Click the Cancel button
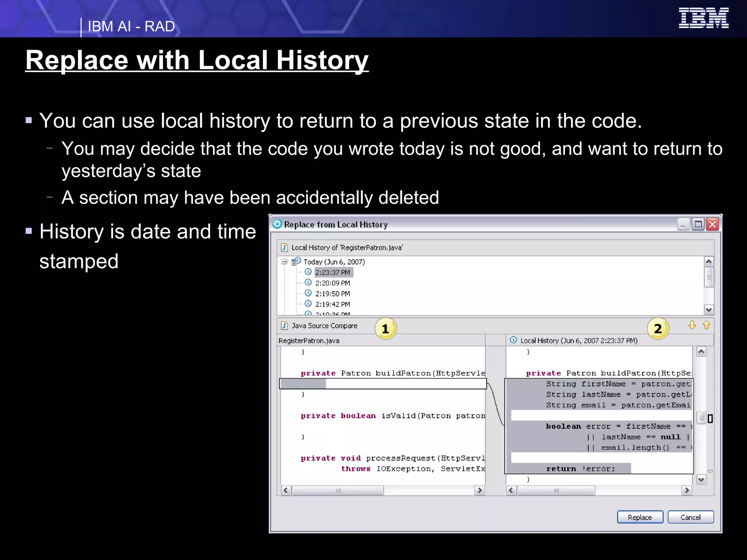This screenshot has width=747, height=560. pyautogui.click(x=690, y=517)
